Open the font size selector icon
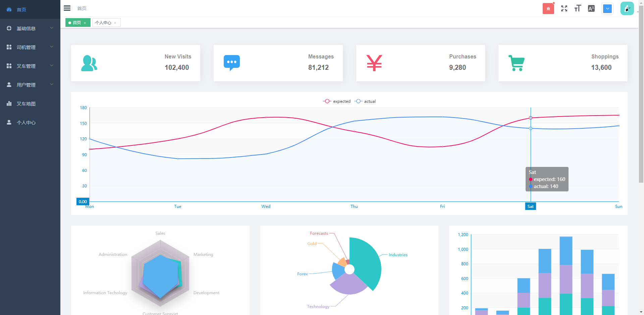The height and width of the screenshot is (315, 644). click(578, 8)
